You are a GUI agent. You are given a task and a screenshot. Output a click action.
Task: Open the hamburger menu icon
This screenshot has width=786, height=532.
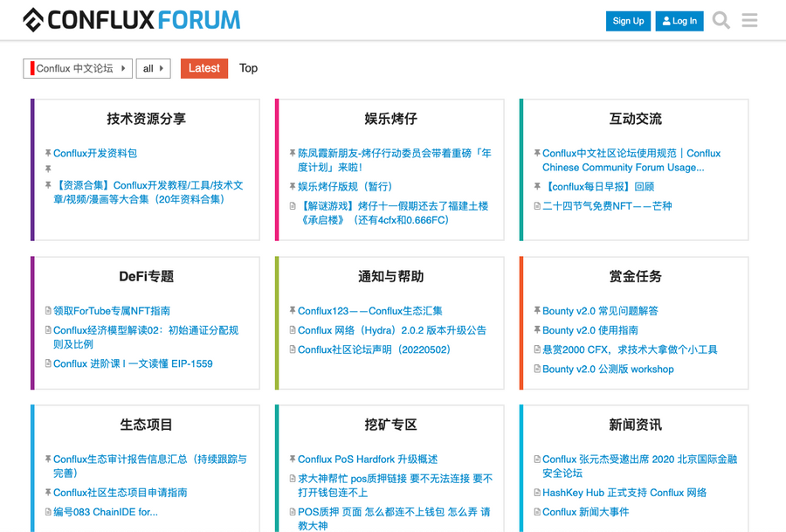click(749, 20)
